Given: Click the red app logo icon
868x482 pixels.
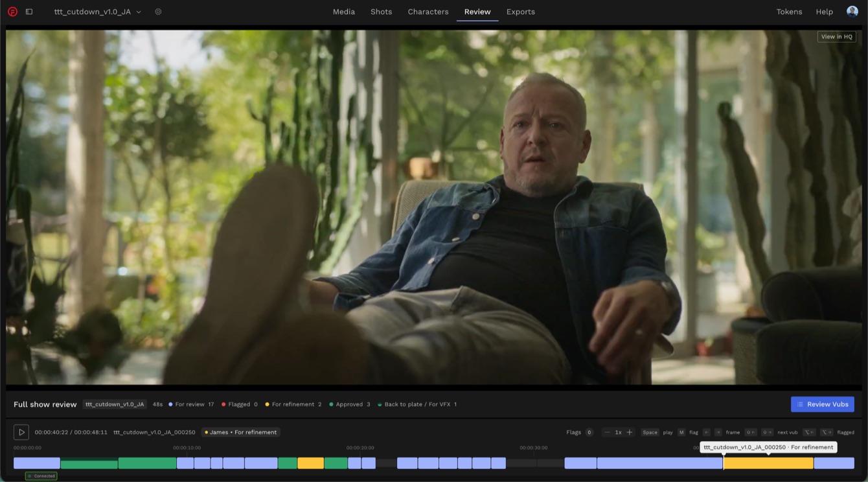Looking at the screenshot, I should [x=12, y=12].
